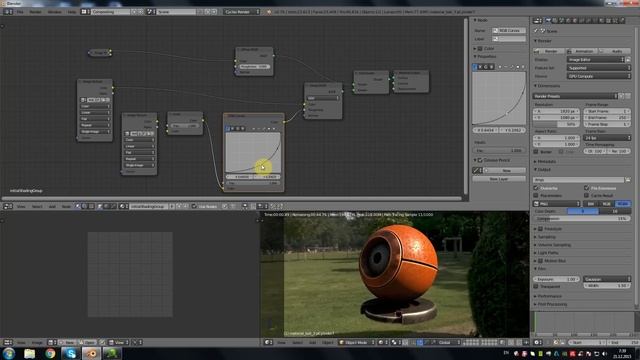Click the 3D viewport editor type icon
The width and height of the screenshot is (640, 360).
pos(268,342)
